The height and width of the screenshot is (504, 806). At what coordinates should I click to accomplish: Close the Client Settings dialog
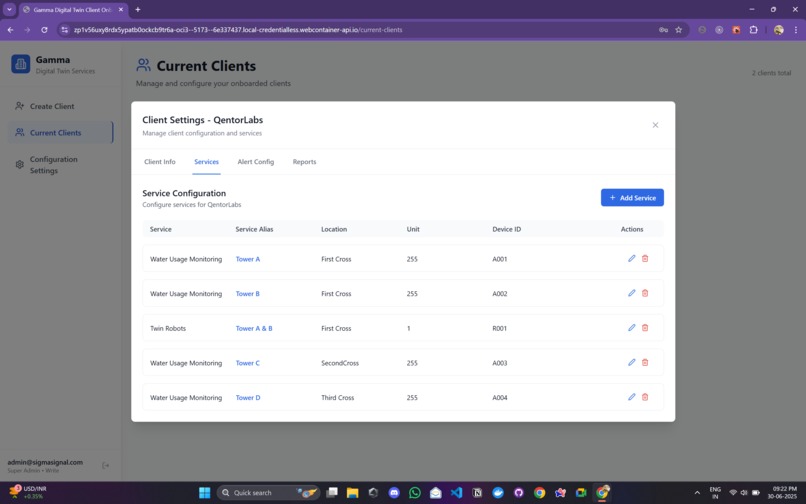coord(655,125)
